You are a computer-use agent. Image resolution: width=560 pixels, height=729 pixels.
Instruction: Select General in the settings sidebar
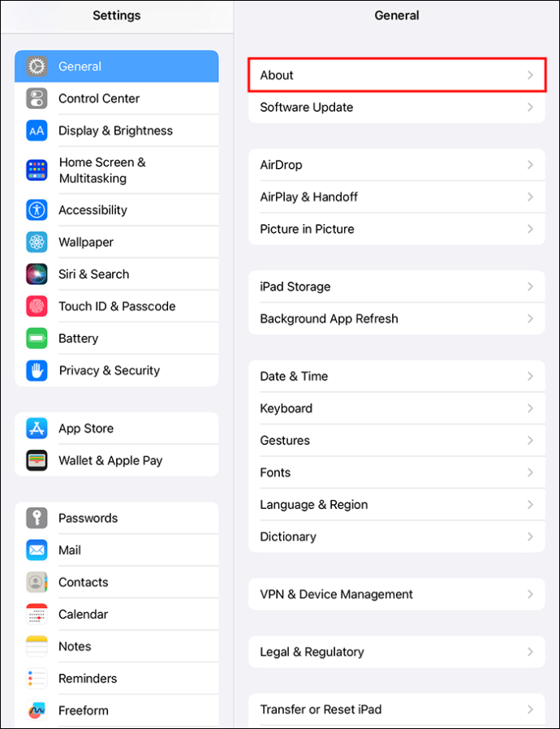click(117, 67)
